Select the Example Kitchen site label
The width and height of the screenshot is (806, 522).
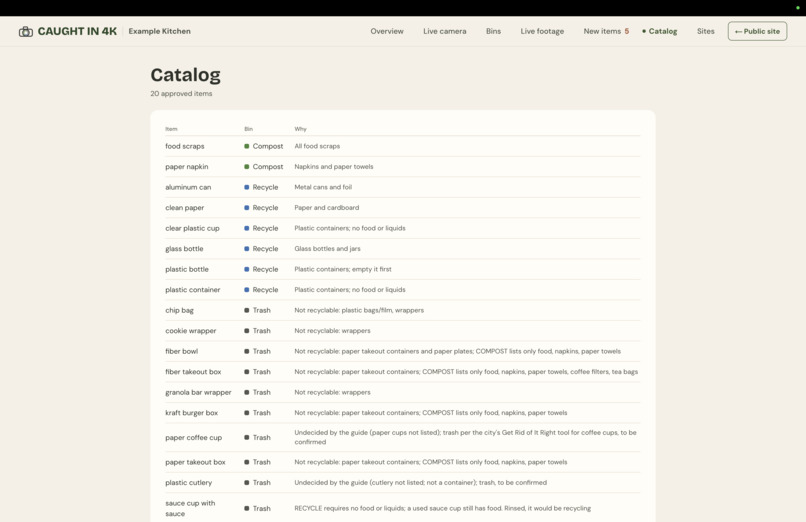[x=159, y=31]
